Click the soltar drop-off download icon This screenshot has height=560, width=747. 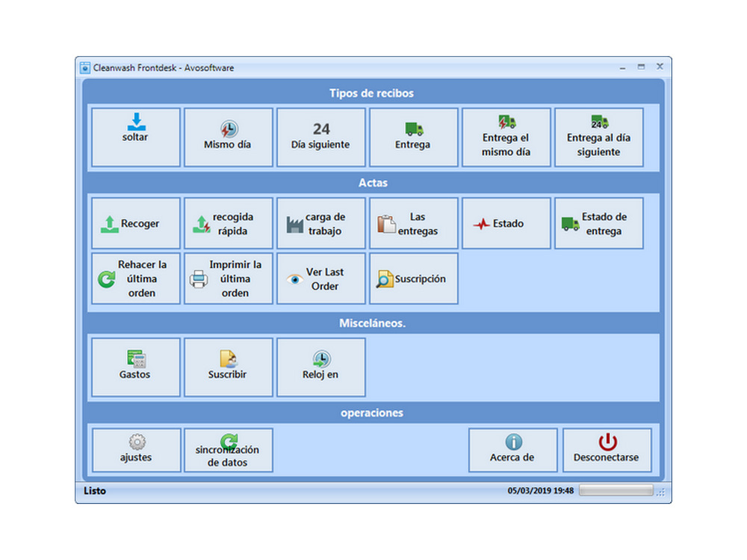[136, 122]
